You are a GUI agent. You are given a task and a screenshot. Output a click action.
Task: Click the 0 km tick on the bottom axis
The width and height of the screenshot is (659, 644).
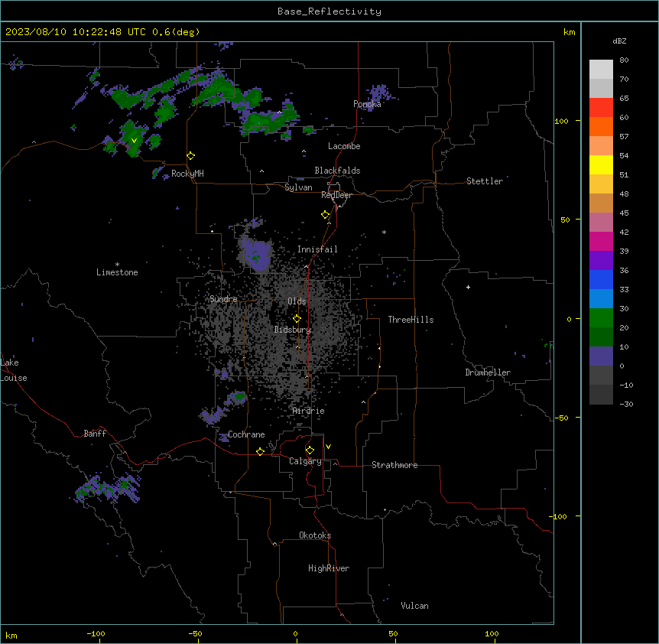pos(295,634)
